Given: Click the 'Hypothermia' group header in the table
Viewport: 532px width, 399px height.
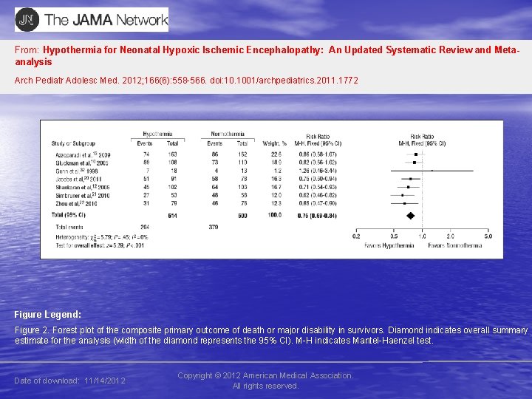Looking at the screenshot, I should [x=158, y=134].
